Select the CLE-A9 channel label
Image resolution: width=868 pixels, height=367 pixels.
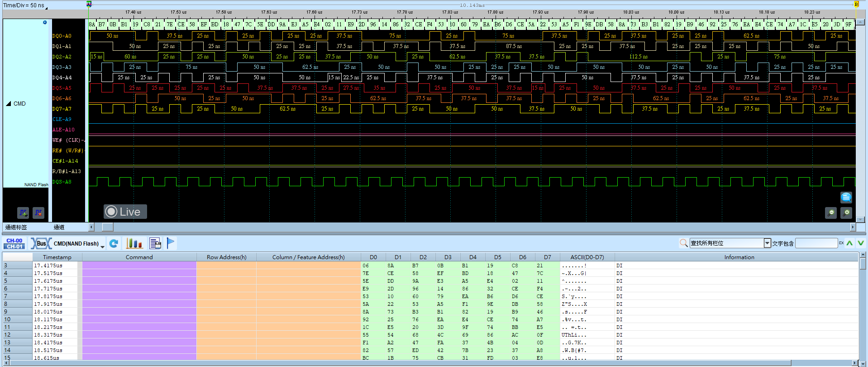point(62,119)
